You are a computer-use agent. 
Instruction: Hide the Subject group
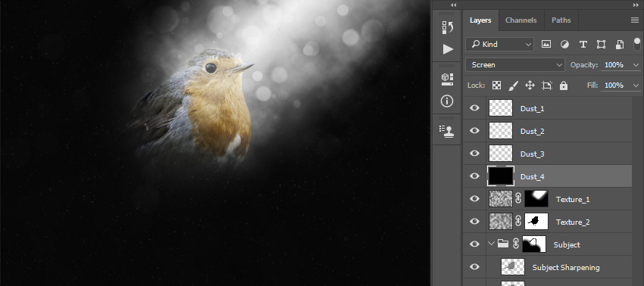pos(474,244)
